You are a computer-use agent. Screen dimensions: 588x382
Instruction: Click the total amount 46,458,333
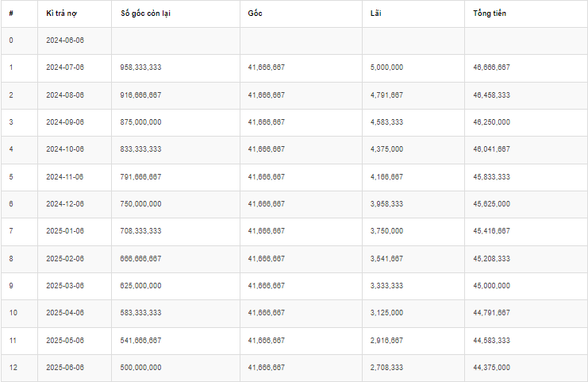[491, 95]
